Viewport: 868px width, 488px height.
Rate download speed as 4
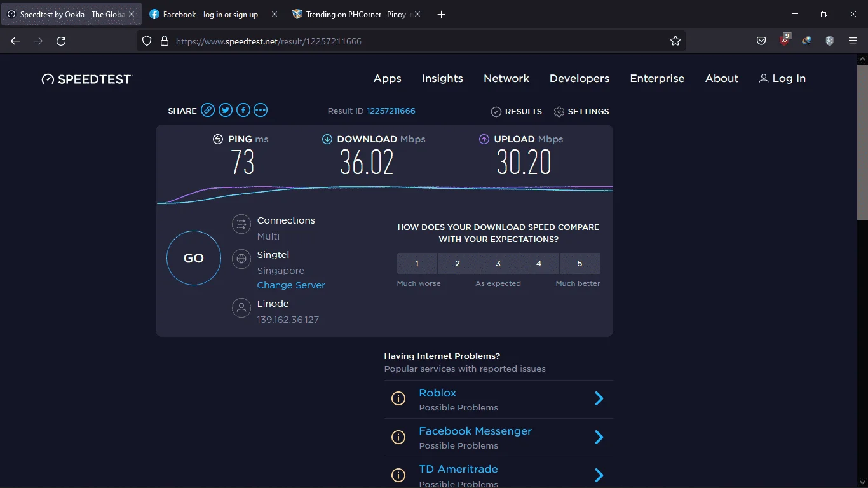point(539,263)
